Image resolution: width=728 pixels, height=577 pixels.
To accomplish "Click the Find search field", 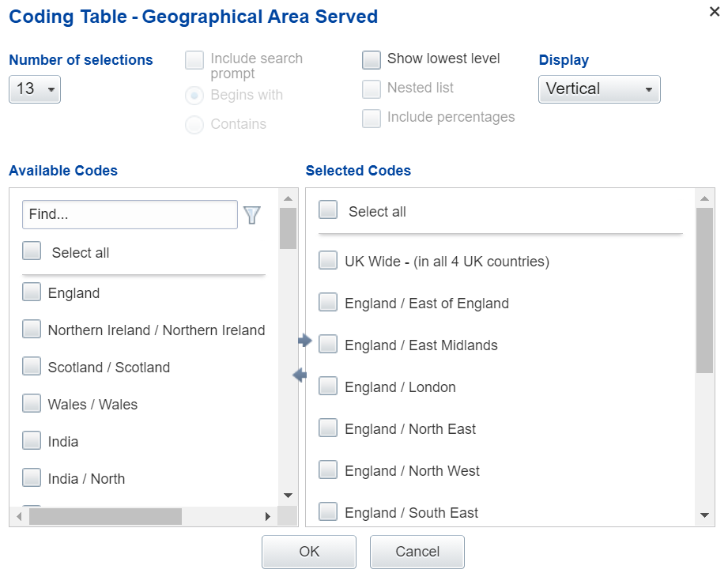I will pyautogui.click(x=130, y=214).
